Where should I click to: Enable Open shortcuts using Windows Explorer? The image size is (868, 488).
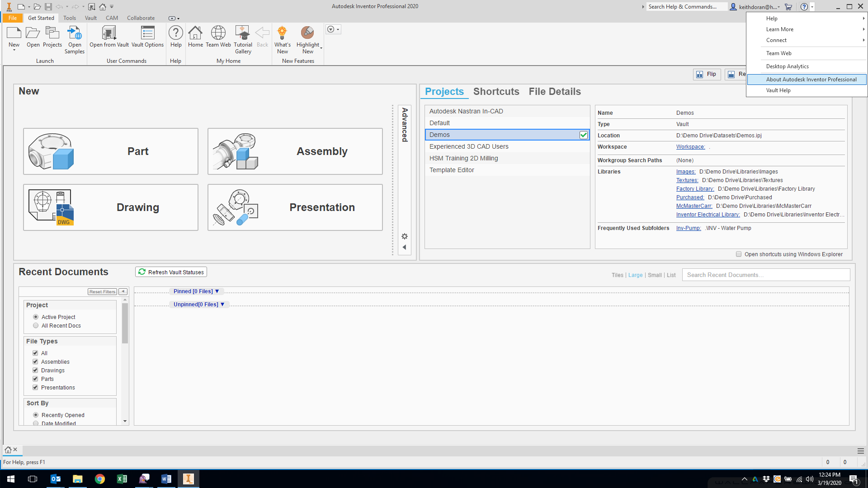[739, 254]
